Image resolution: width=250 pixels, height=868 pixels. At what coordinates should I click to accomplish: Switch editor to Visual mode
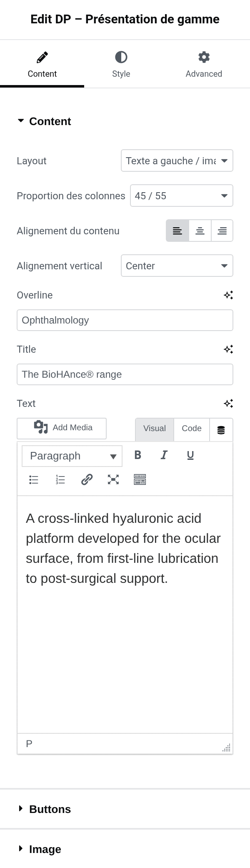tap(155, 429)
